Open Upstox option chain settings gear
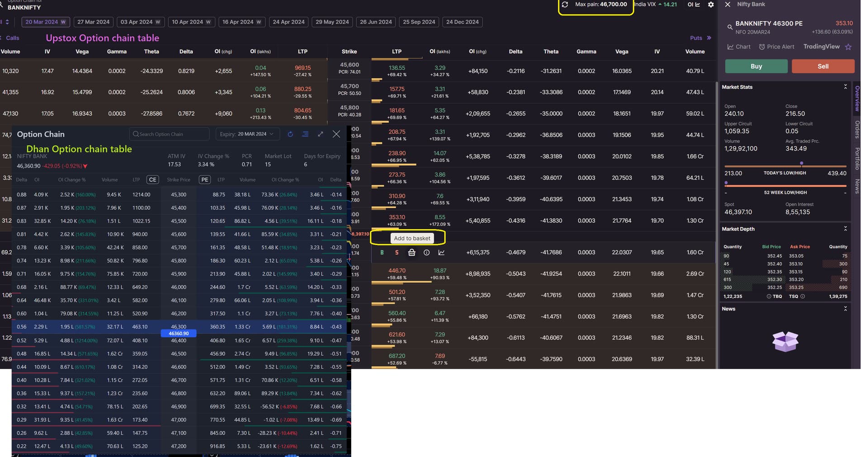 coord(711,5)
